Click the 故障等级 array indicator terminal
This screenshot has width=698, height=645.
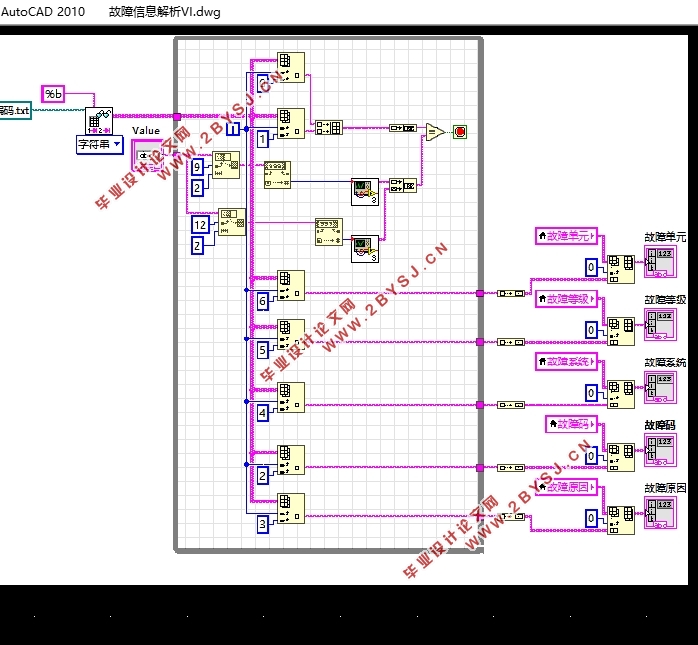point(661,325)
